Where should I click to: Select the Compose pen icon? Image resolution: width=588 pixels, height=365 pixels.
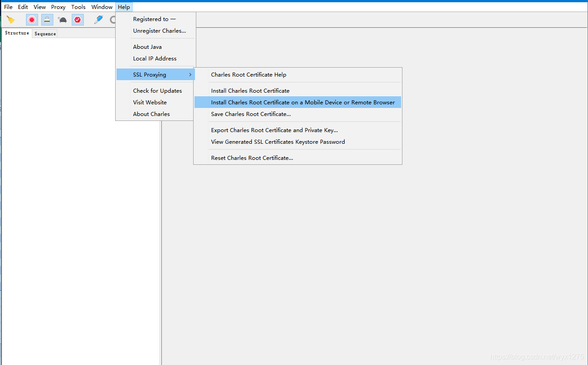pos(98,20)
